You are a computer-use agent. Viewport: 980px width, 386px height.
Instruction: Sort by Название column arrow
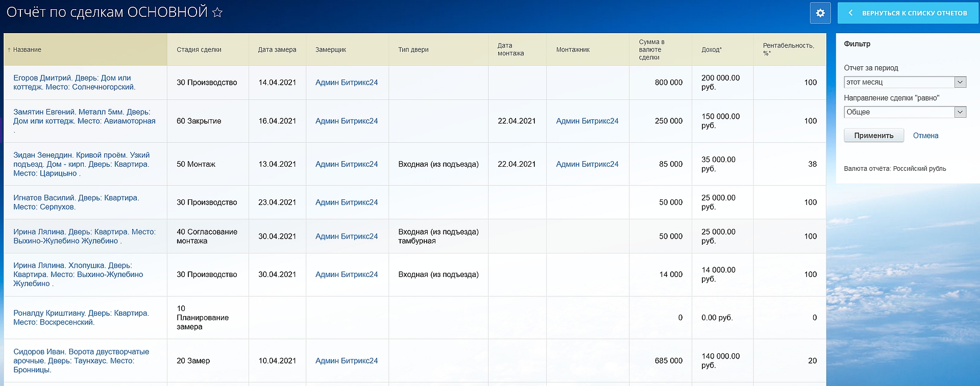click(9, 50)
